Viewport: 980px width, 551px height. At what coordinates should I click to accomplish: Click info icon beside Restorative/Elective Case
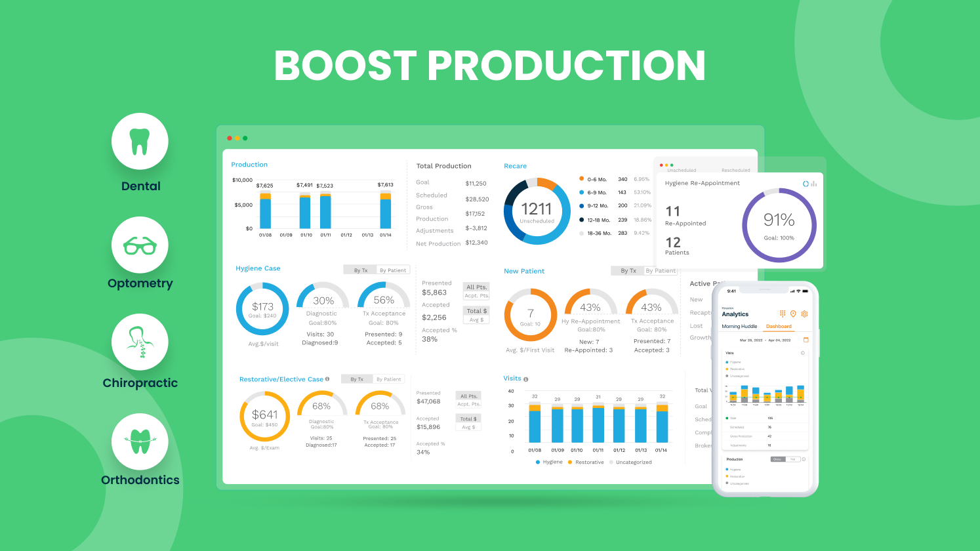pyautogui.click(x=327, y=379)
